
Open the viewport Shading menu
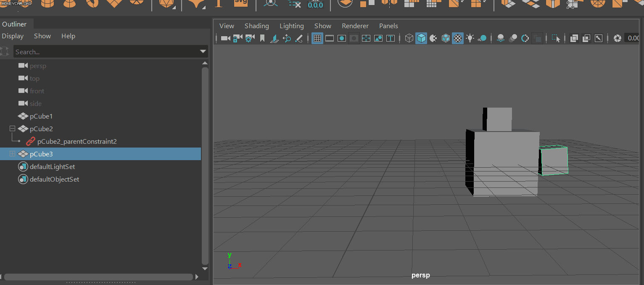coord(257,26)
